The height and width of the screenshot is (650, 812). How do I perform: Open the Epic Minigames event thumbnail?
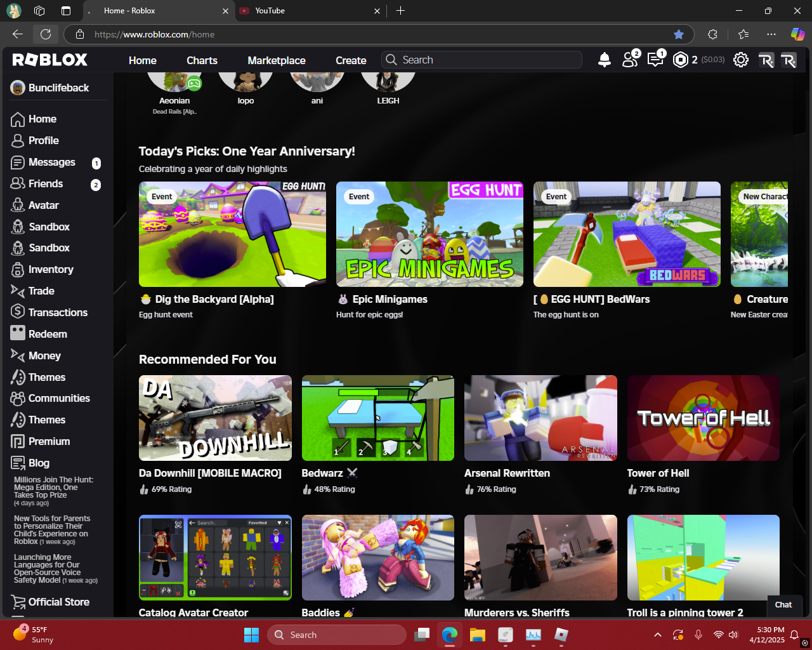[x=429, y=234]
